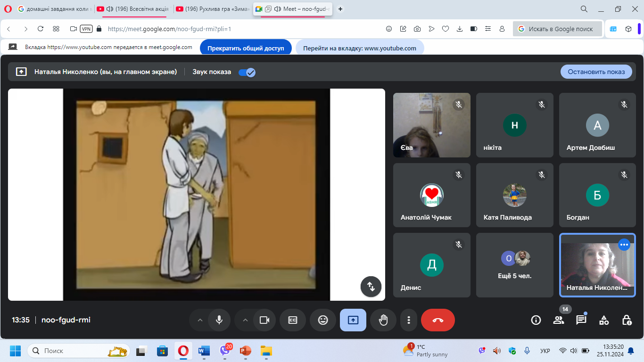The height and width of the screenshot is (362, 644).
Task: Click the VPN badge in address bar
Action: (x=86, y=29)
